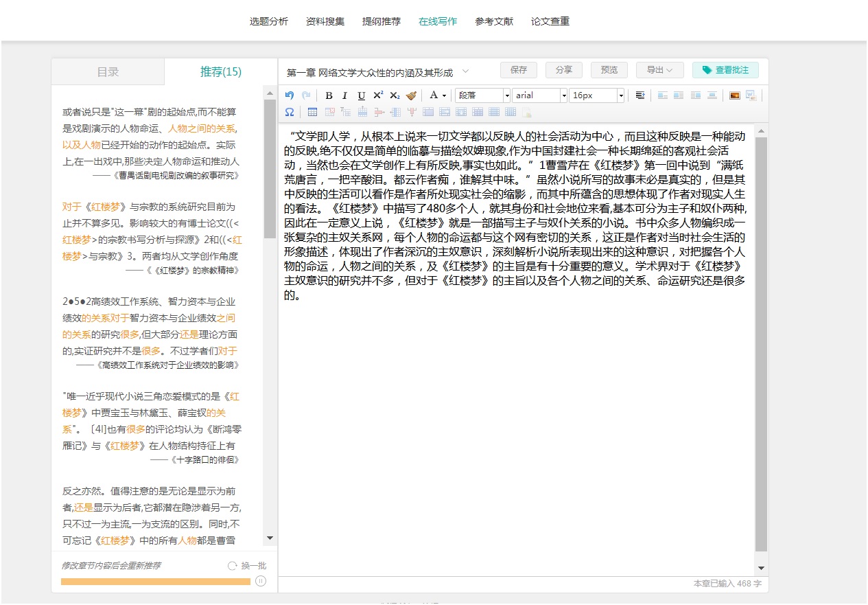Open 参考文献 in the top navigation
The image size is (868, 605).
point(493,21)
